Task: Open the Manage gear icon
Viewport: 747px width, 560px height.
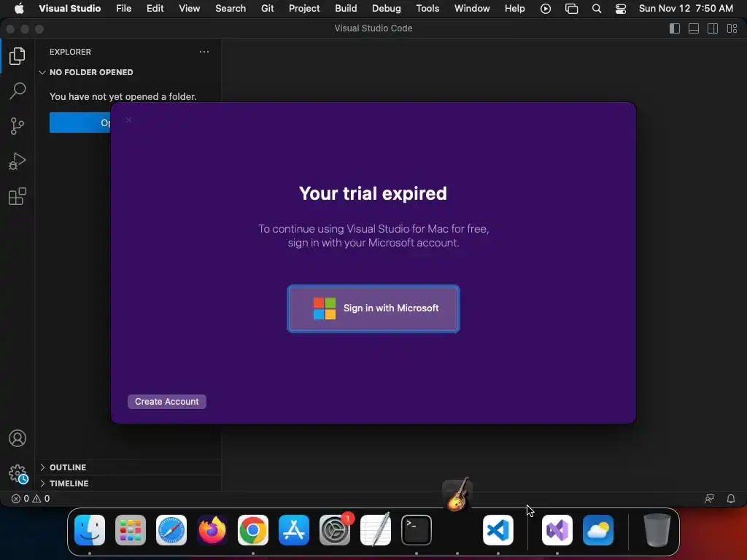Action: [x=18, y=474]
